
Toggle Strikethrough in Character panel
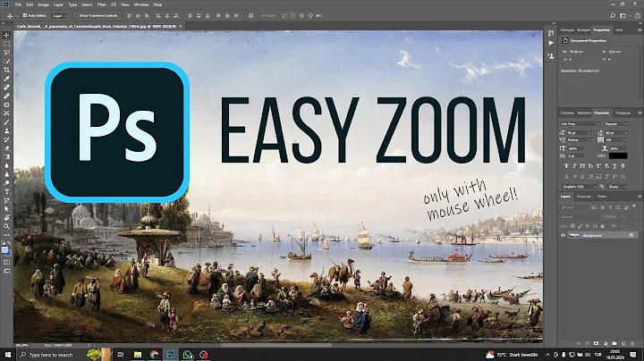click(623, 165)
